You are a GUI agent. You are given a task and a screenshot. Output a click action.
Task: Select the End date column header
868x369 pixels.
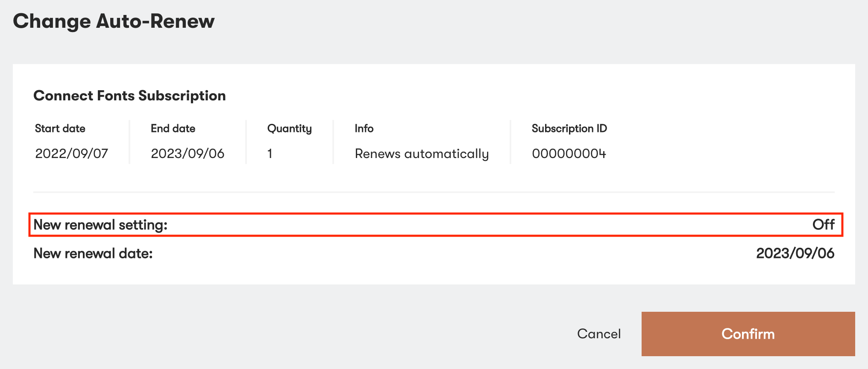point(173,128)
